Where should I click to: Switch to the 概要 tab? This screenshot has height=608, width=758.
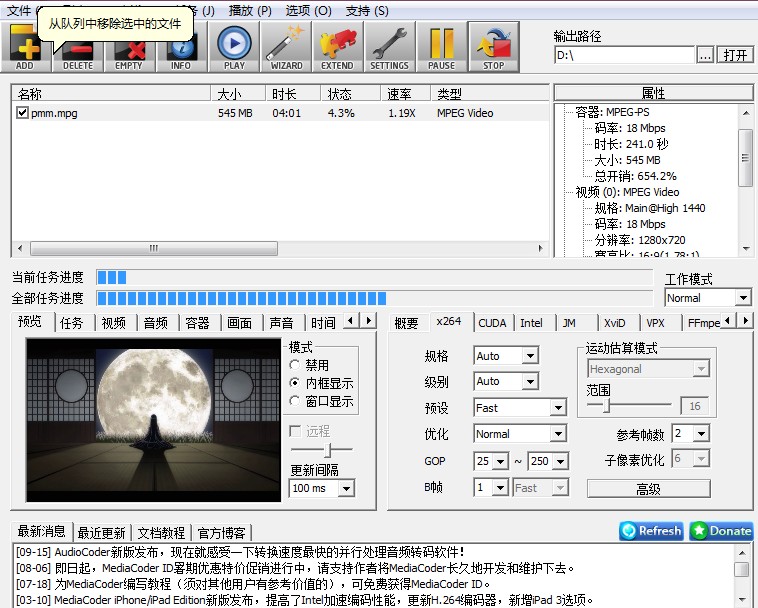pos(406,323)
